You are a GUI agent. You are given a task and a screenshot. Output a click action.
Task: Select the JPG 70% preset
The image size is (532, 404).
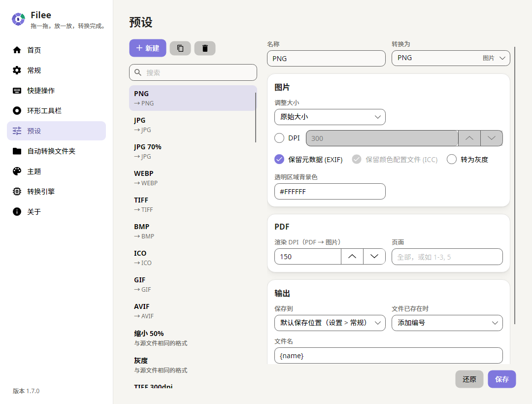click(x=193, y=151)
